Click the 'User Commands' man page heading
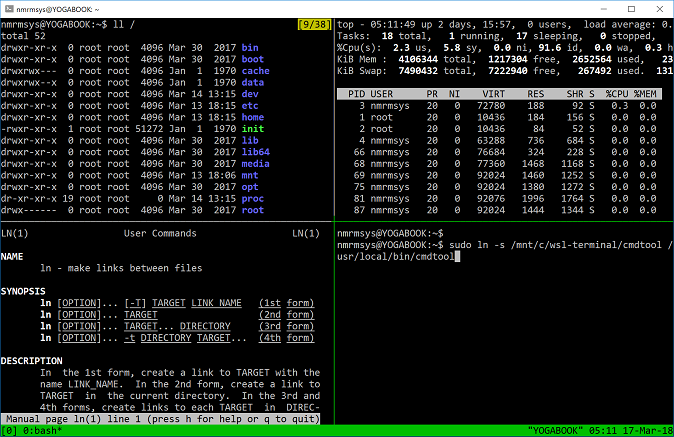This screenshot has height=437, width=674. (x=160, y=233)
